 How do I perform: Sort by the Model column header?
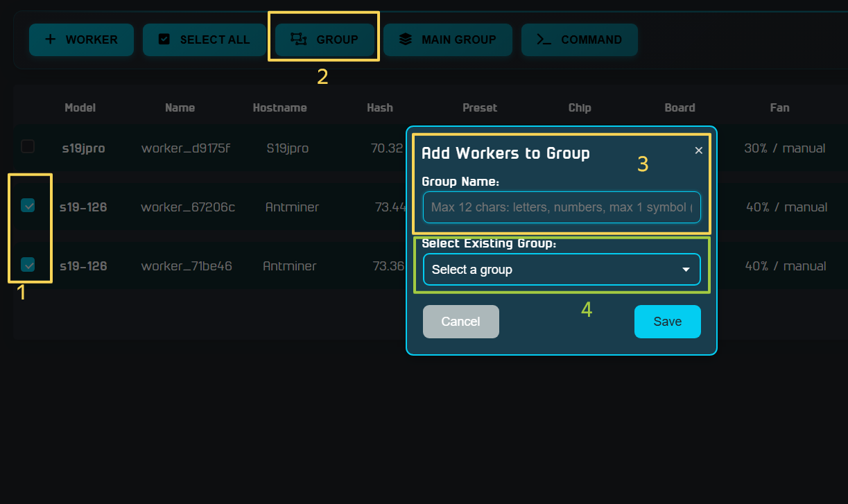pyautogui.click(x=80, y=107)
